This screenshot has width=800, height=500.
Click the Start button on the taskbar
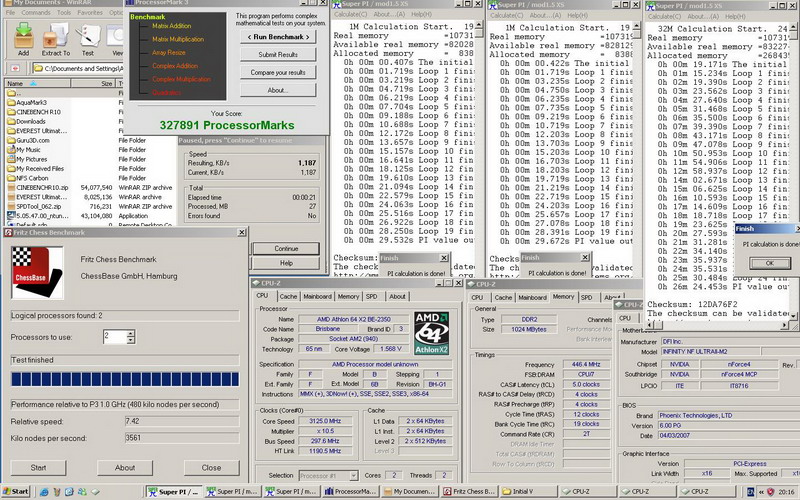click(x=16, y=492)
